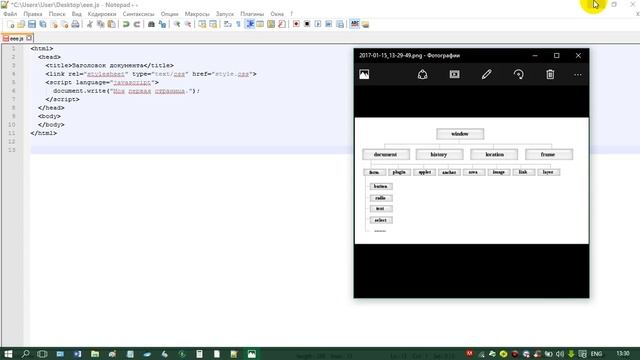Open the Синтаксисы menu
This screenshot has height=360, width=640.
pyautogui.click(x=138, y=14)
